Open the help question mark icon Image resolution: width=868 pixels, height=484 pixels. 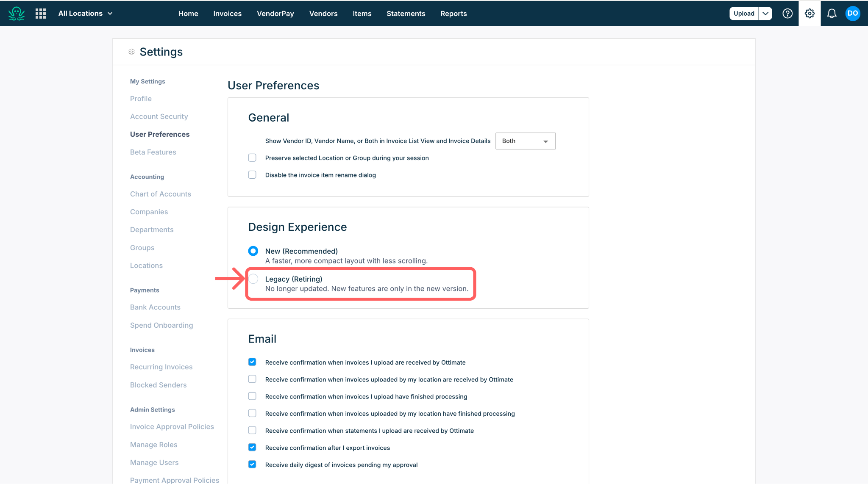click(x=787, y=14)
